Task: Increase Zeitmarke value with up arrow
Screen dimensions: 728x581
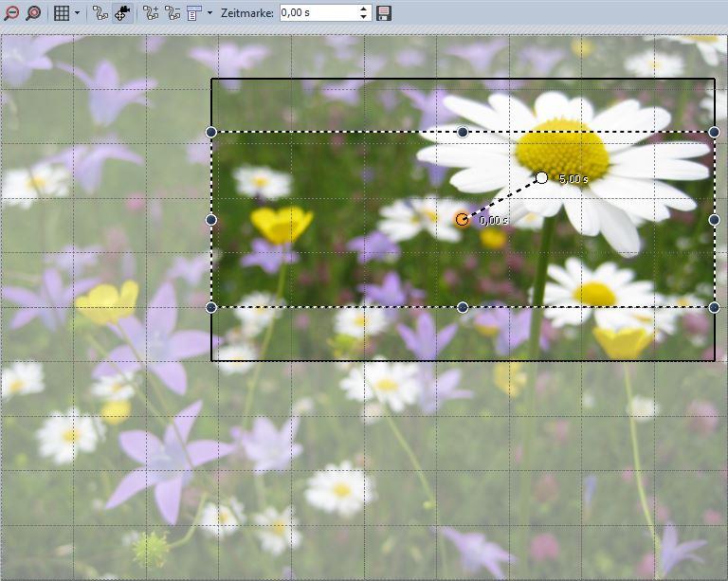Action: coord(364,9)
